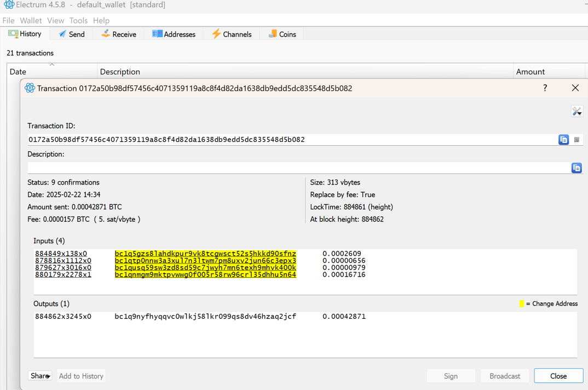This screenshot has width=588, height=390.
Task: Switch to the Receive tab
Action: (x=119, y=34)
